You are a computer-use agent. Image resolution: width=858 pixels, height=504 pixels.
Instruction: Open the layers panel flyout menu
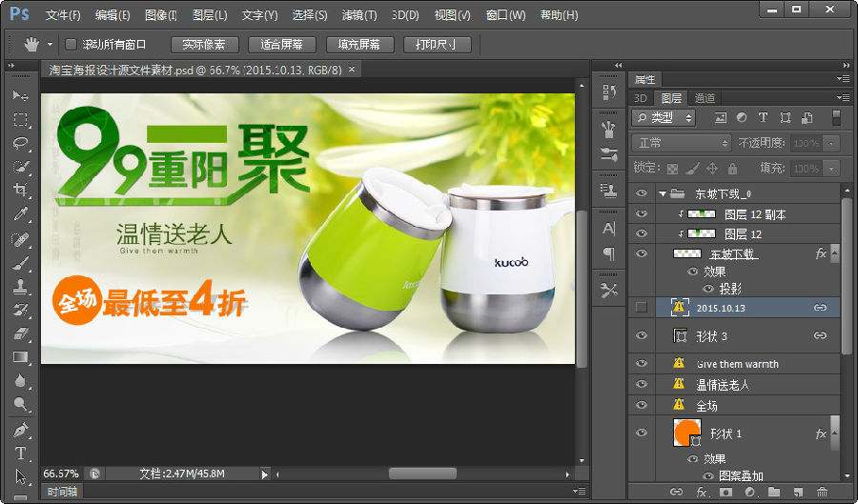tap(844, 98)
